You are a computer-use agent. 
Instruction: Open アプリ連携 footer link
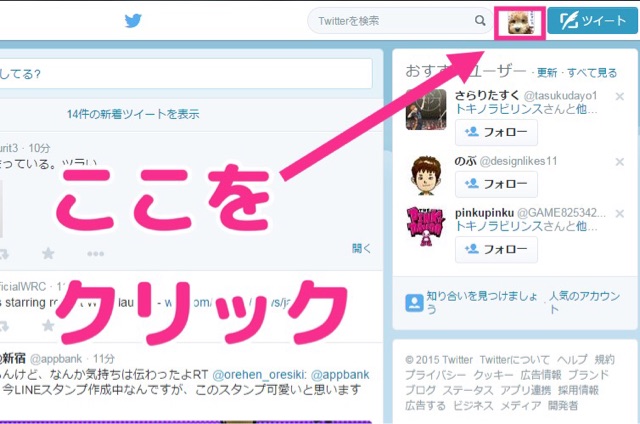(526, 391)
